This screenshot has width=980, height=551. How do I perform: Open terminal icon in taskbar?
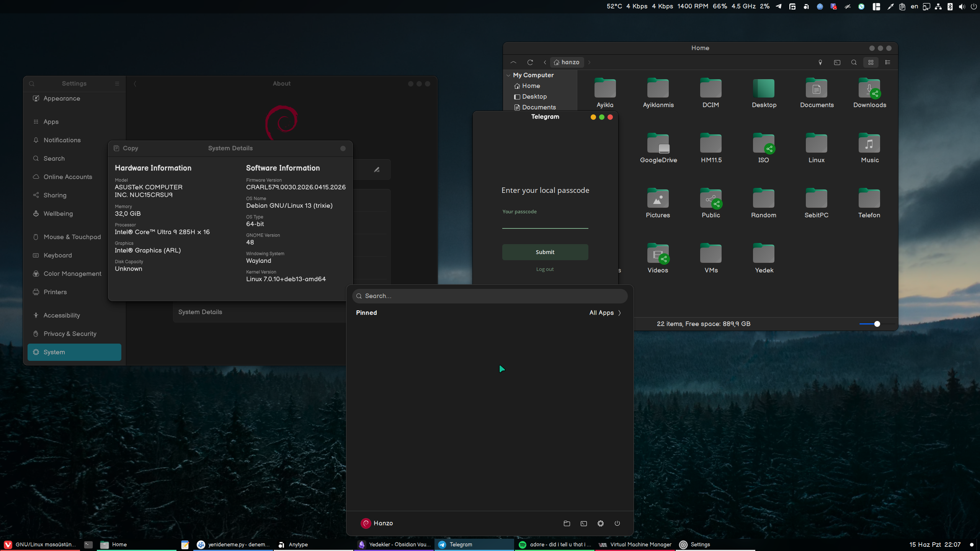pos(88,544)
